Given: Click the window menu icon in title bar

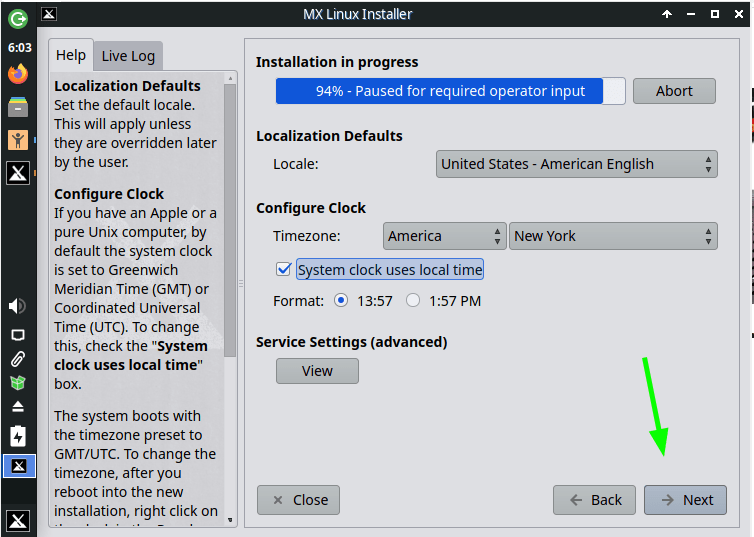Looking at the screenshot, I should 49,14.
